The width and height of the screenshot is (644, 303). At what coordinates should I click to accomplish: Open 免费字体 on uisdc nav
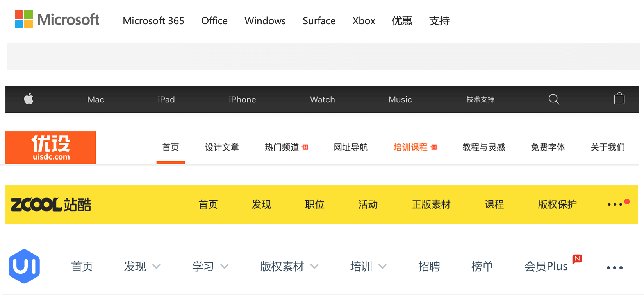pyautogui.click(x=548, y=147)
